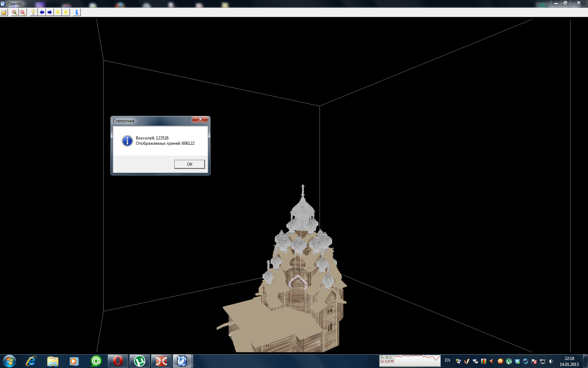Open the volume speaker tray icon
The image size is (588, 368).
[x=551, y=361]
